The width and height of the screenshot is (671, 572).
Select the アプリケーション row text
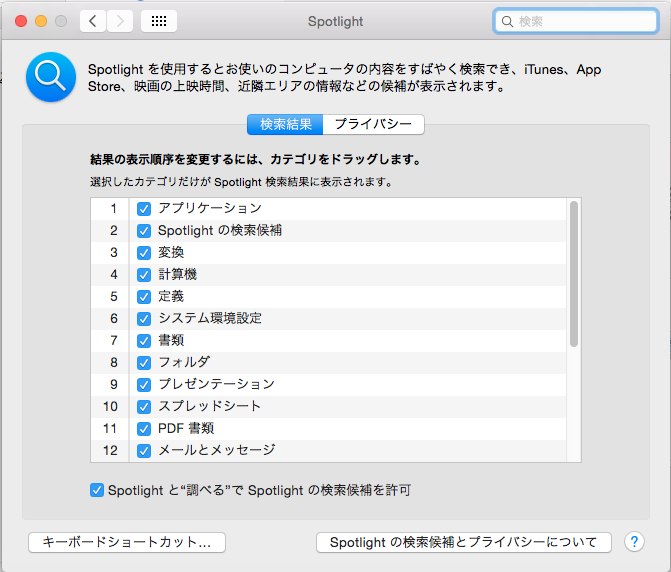(x=210, y=208)
